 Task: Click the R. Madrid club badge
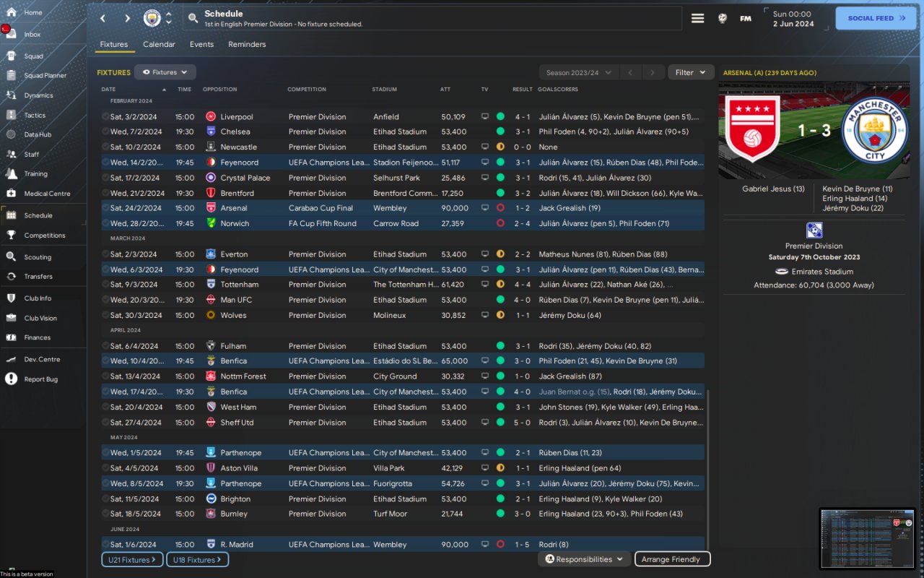[211, 544]
